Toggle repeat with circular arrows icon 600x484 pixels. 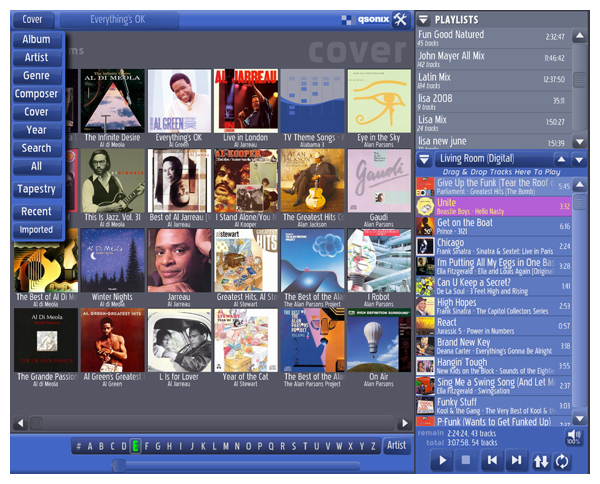click(562, 461)
